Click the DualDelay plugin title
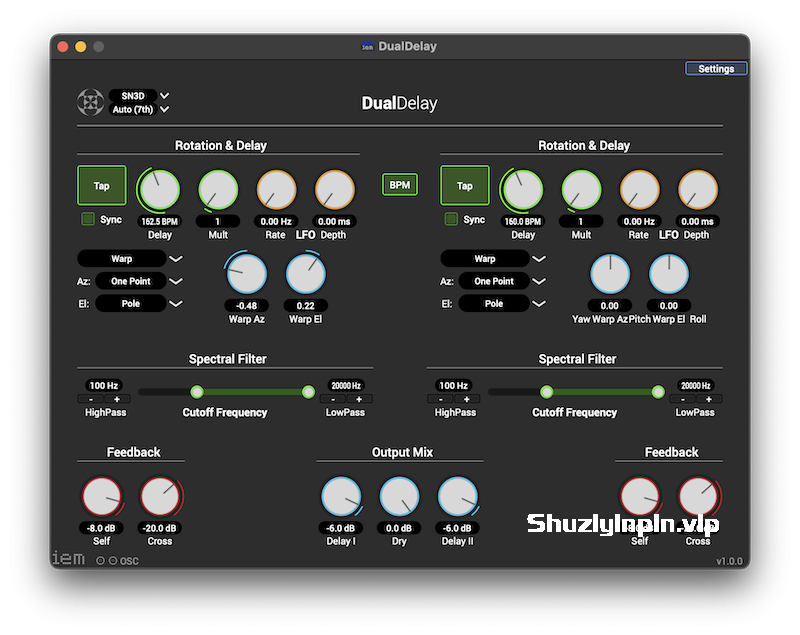This screenshot has height=635, width=800. [x=399, y=103]
